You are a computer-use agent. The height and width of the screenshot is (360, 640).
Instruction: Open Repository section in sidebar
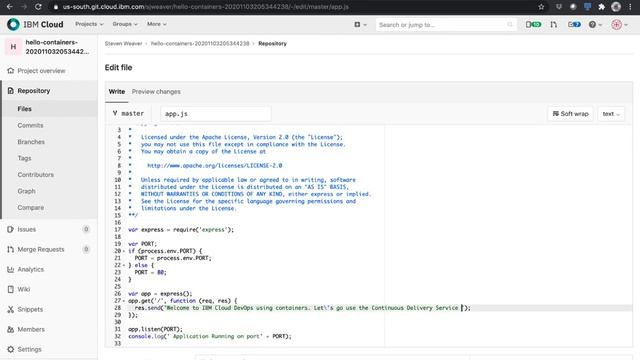[x=34, y=91]
